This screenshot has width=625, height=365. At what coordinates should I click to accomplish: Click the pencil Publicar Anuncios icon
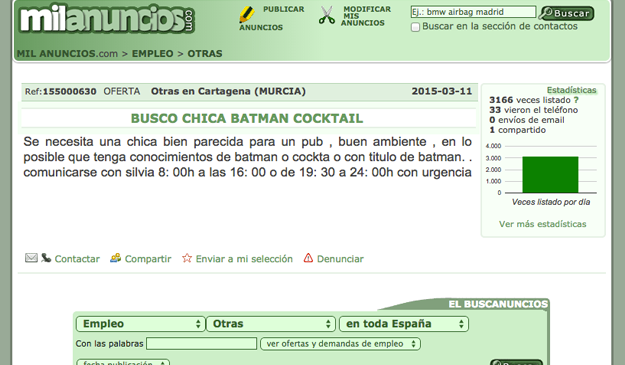pos(247,15)
